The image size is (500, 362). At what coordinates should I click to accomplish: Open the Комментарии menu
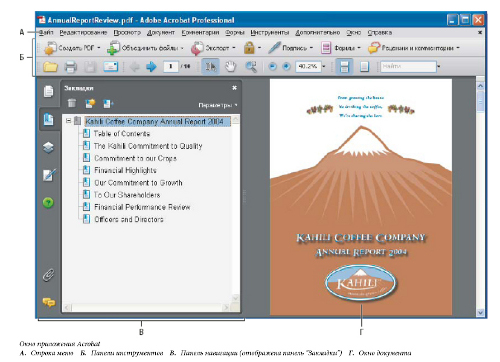tap(200, 33)
